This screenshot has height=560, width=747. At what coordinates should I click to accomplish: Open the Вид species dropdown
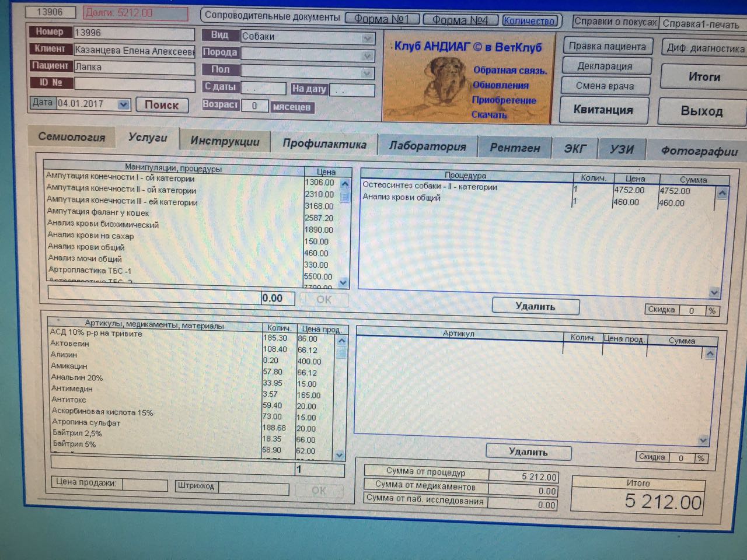click(368, 38)
